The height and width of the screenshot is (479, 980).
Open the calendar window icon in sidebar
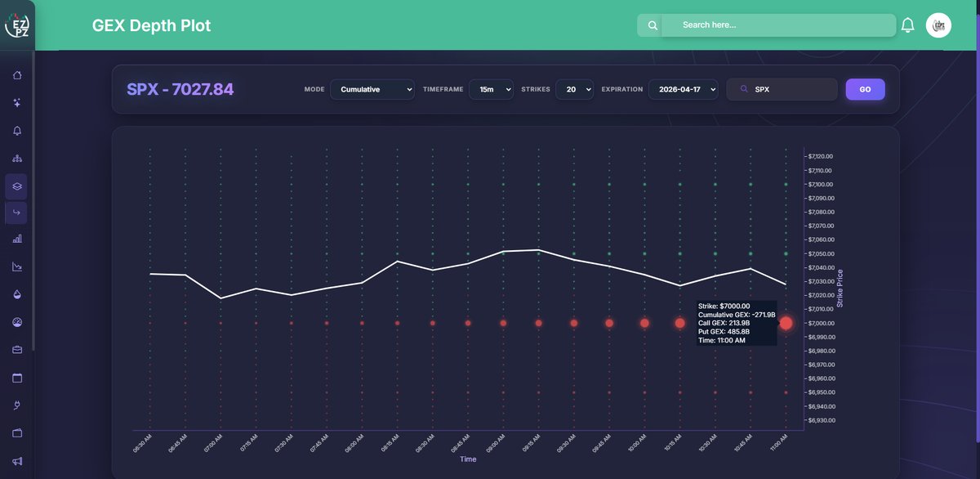pos(17,378)
